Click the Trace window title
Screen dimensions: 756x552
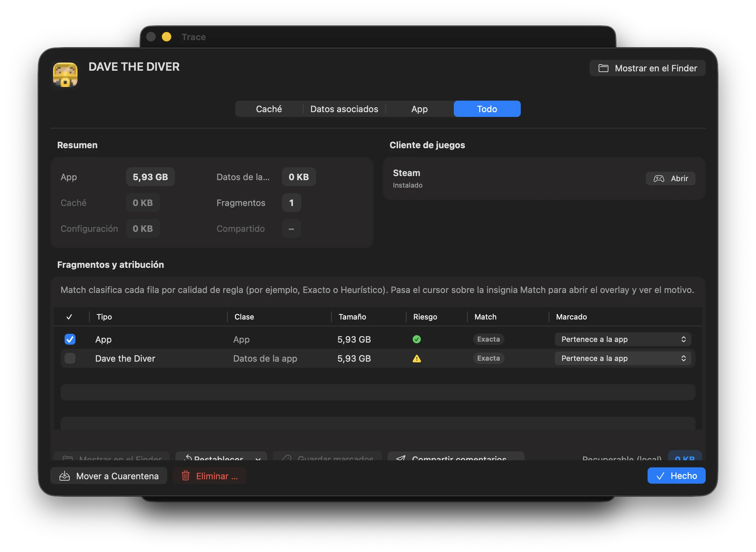point(194,37)
